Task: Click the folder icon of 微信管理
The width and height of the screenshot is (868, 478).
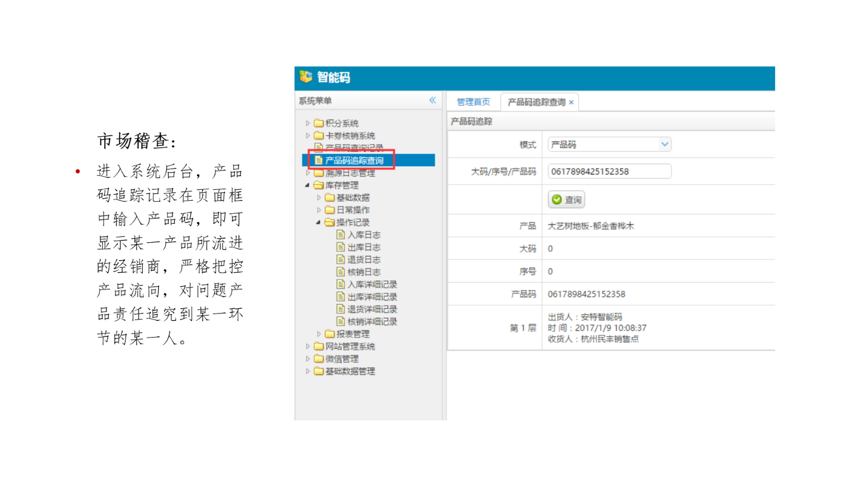Action: pyautogui.click(x=319, y=359)
